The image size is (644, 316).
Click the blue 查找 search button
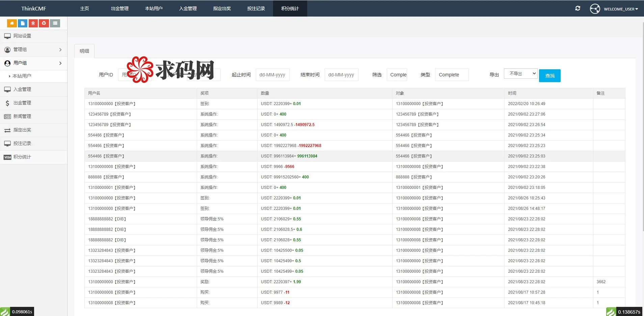pos(549,76)
